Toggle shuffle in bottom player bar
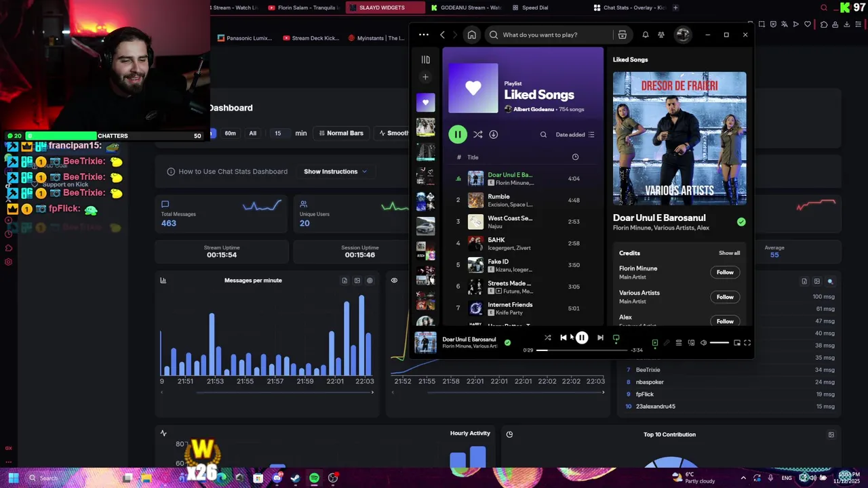 (547, 338)
